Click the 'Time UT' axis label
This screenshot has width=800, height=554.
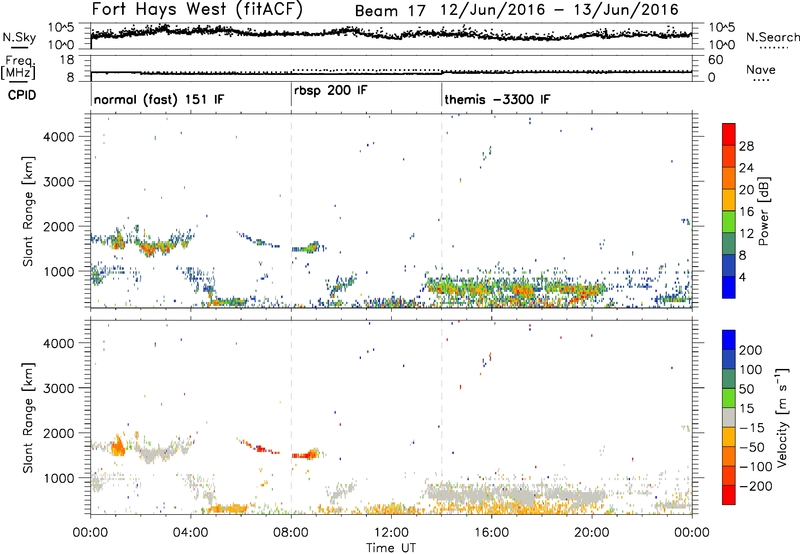coord(391,548)
